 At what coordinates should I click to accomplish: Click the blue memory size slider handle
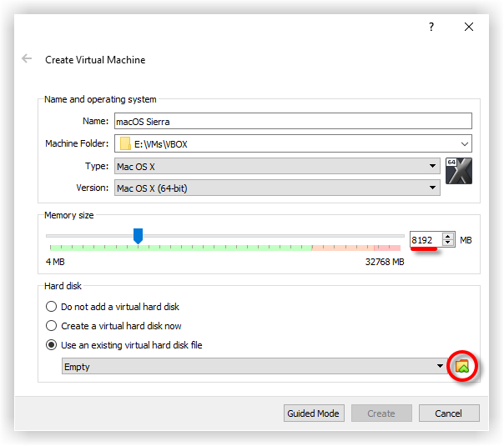pyautogui.click(x=139, y=236)
